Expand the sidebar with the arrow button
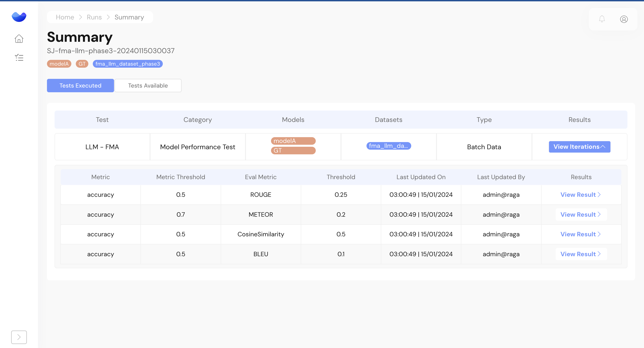This screenshot has height=348, width=644. click(x=19, y=337)
